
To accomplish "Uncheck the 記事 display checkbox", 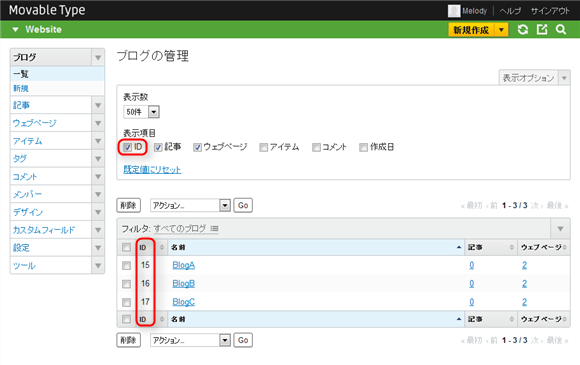I will 158,147.
